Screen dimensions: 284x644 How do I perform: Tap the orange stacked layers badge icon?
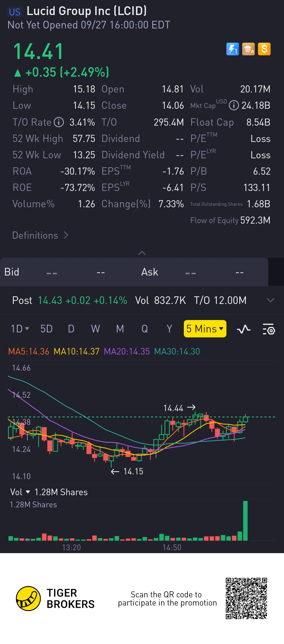coord(248,49)
